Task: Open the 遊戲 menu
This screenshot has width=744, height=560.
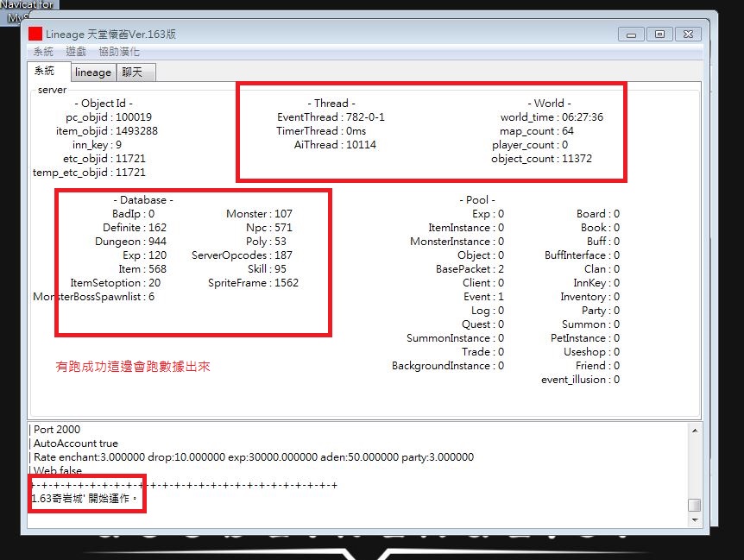Action: [76, 52]
